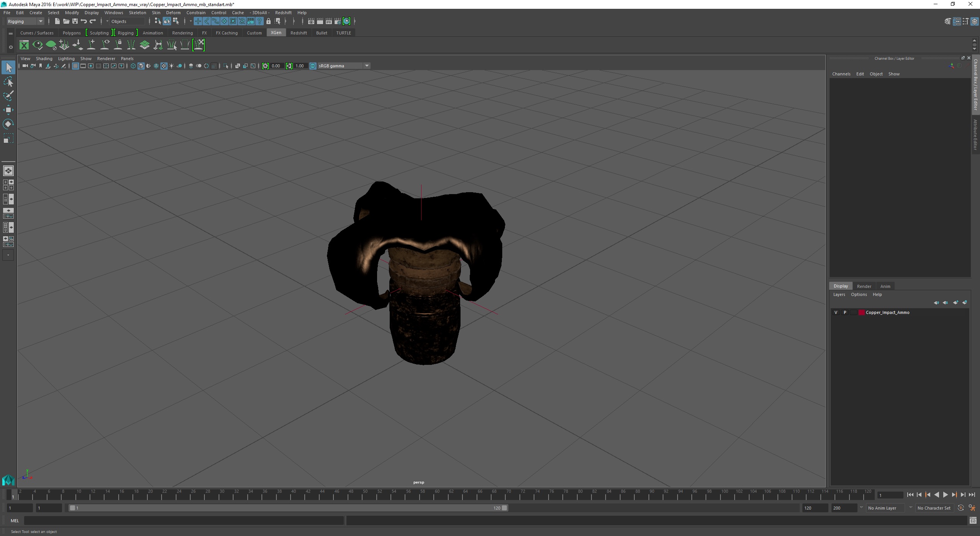This screenshot has height=536, width=980.
Task: Open render settings icon
Action: 338,21
